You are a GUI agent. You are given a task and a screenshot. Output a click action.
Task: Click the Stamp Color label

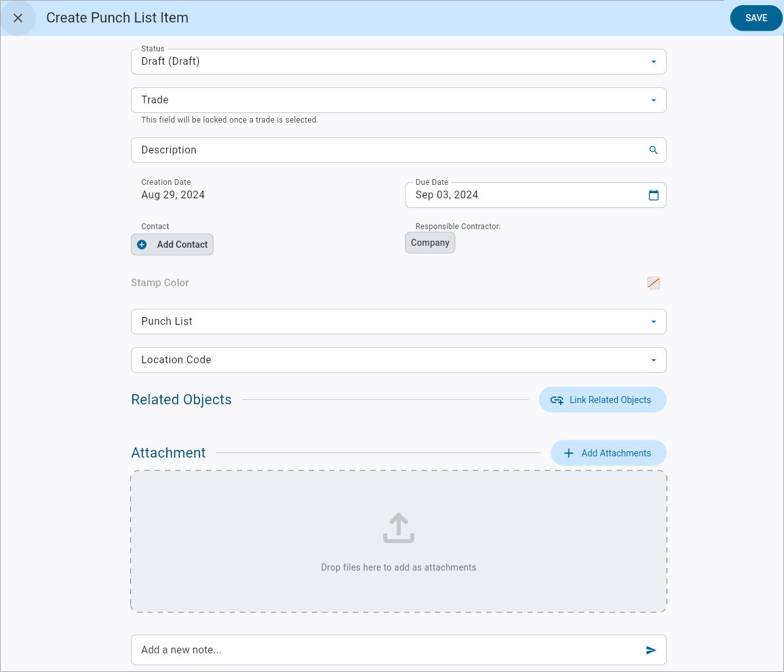pyautogui.click(x=160, y=283)
